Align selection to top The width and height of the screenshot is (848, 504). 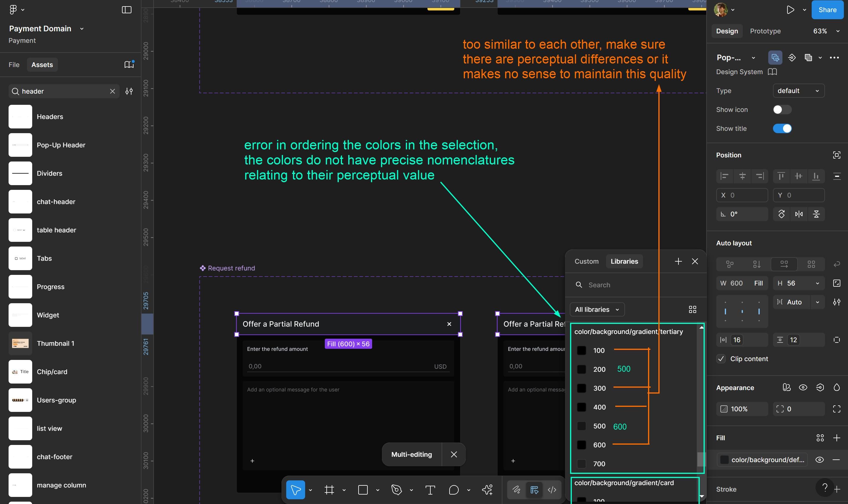781,176
